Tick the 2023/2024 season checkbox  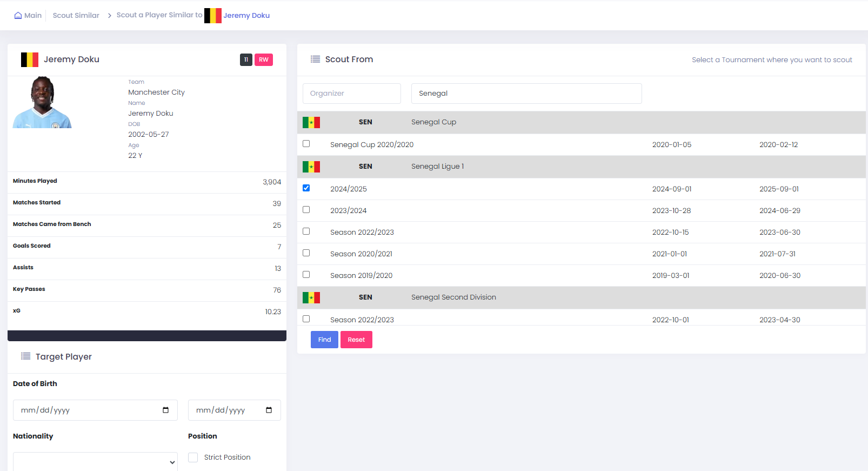point(306,210)
